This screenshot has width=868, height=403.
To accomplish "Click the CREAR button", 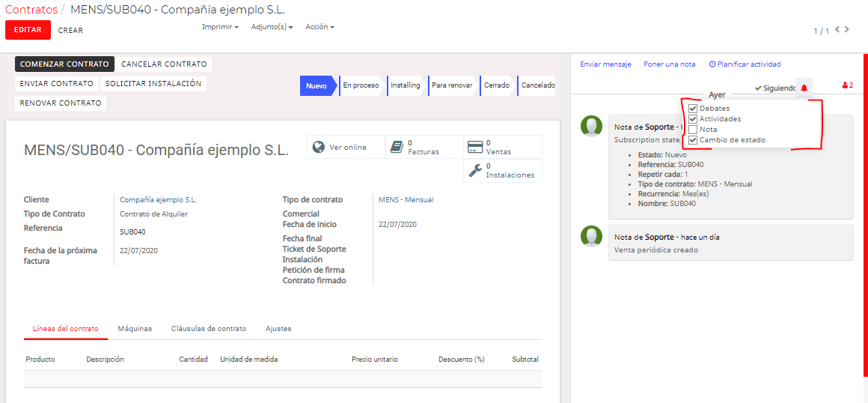I will [x=70, y=31].
